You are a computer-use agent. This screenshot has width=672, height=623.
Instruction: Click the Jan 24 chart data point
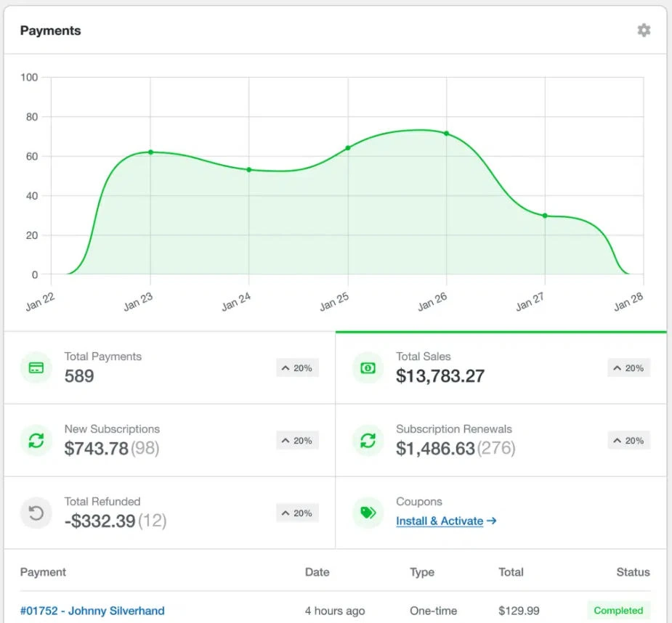pyautogui.click(x=249, y=170)
